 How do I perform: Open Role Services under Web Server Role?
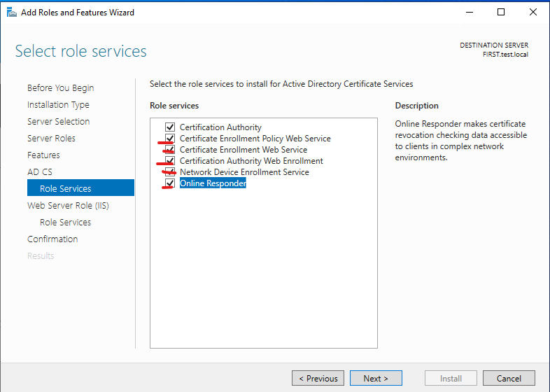tap(66, 222)
